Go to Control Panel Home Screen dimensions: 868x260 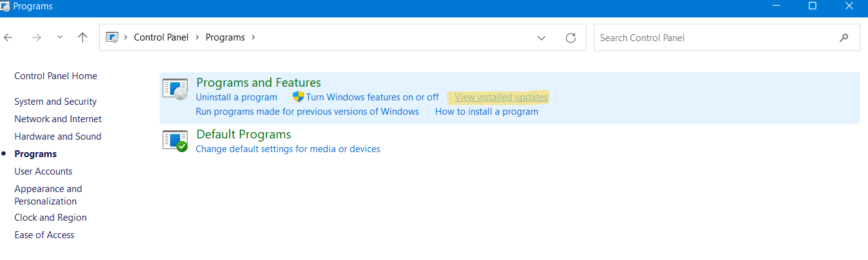point(55,76)
